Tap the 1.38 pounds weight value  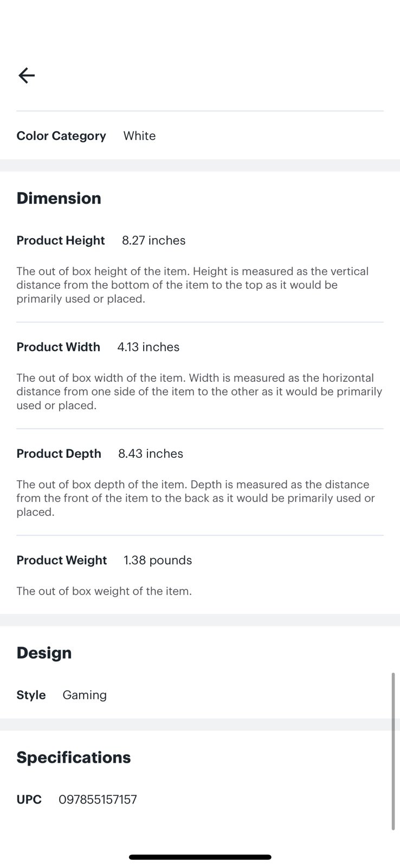158,560
